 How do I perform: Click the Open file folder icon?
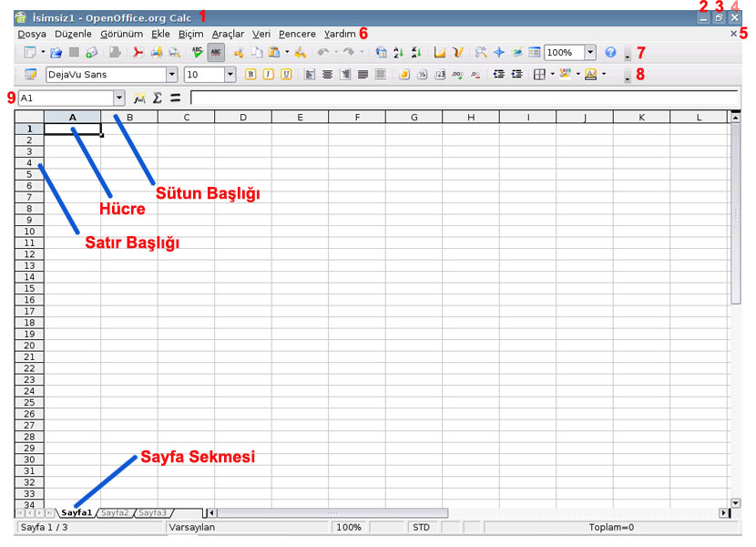tap(56, 52)
